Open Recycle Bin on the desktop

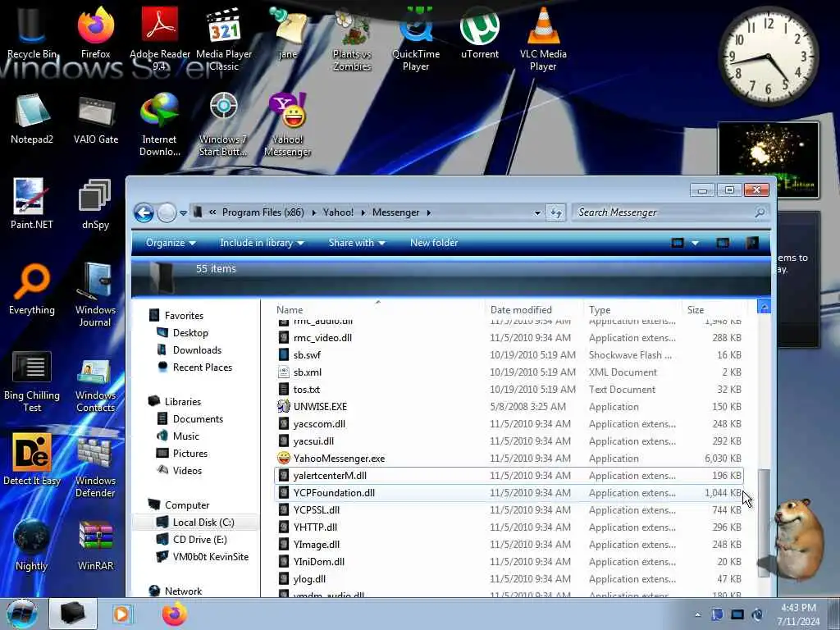(32, 33)
